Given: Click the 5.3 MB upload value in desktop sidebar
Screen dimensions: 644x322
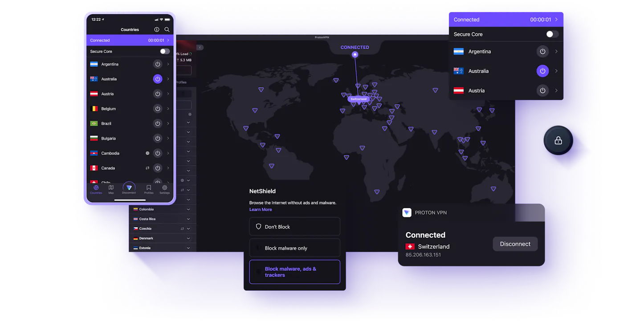Looking at the screenshot, I should click(186, 60).
